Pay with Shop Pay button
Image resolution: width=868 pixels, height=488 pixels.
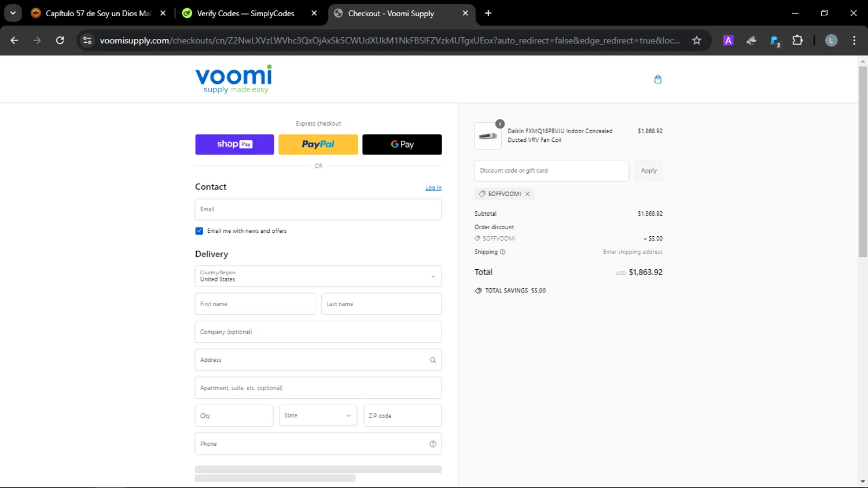234,145
